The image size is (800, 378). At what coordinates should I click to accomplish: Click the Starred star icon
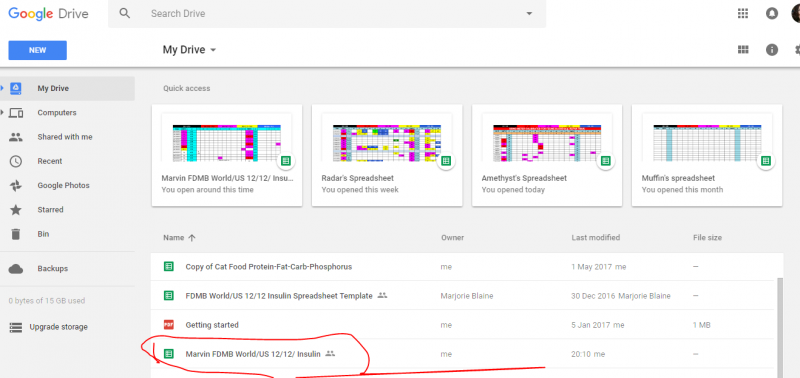pyautogui.click(x=16, y=210)
